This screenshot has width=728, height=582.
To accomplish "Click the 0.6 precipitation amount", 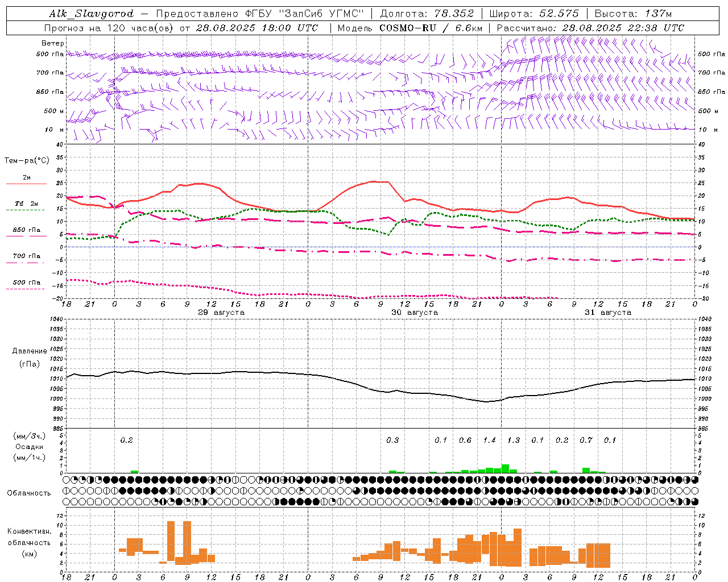I will (x=465, y=440).
